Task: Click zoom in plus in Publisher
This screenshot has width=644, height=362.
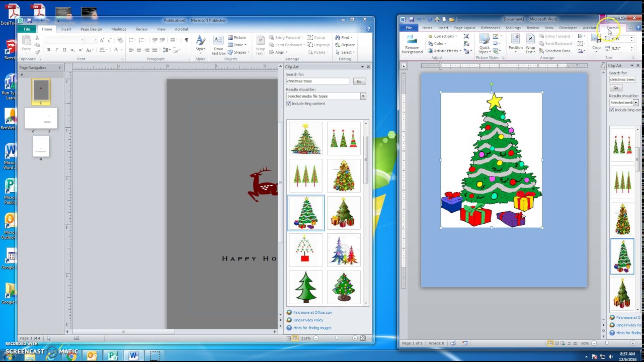Action: 355,338
